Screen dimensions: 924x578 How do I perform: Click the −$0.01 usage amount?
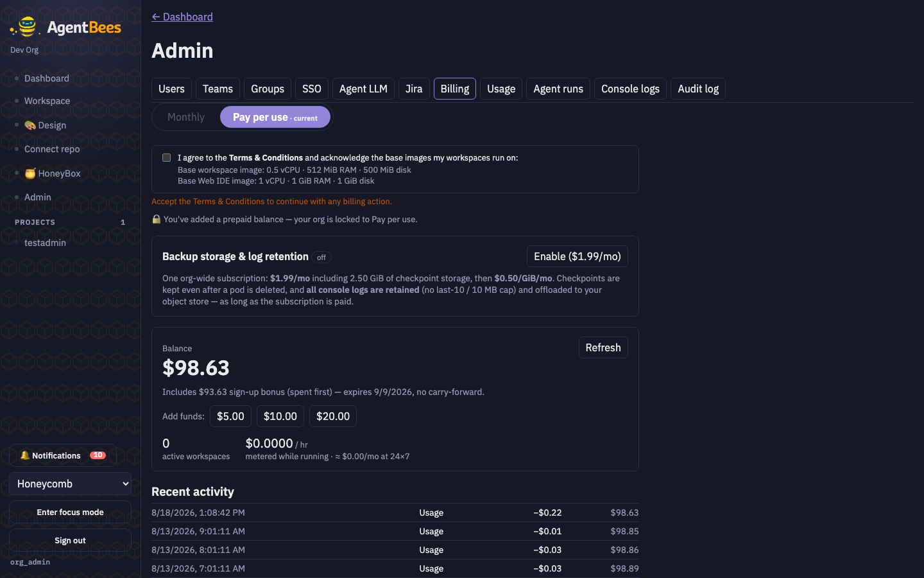click(547, 531)
